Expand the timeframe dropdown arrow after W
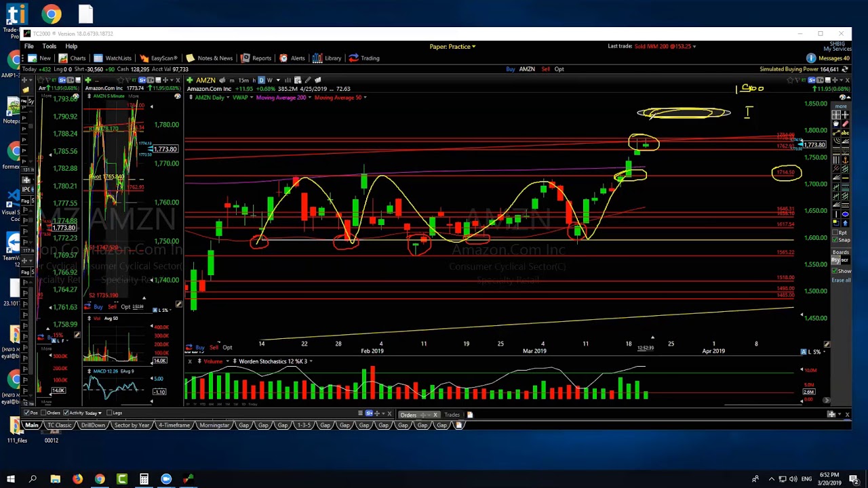The image size is (868, 488). [278, 80]
